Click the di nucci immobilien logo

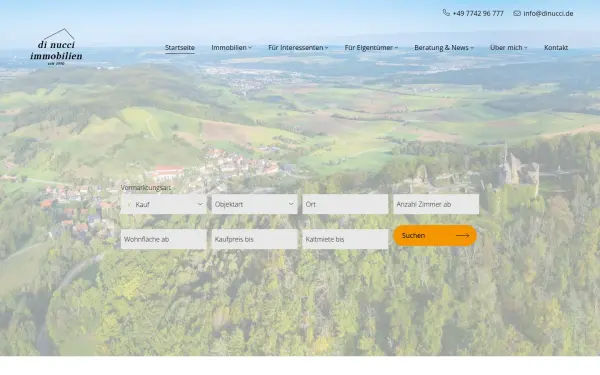[x=56, y=47]
